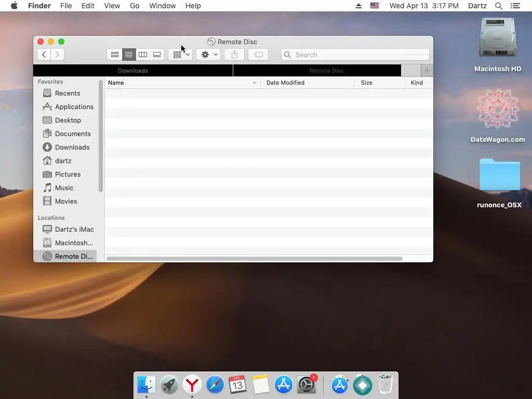This screenshot has width=532, height=399.
Task: Switch Finder to gallery view
Action: click(x=157, y=55)
